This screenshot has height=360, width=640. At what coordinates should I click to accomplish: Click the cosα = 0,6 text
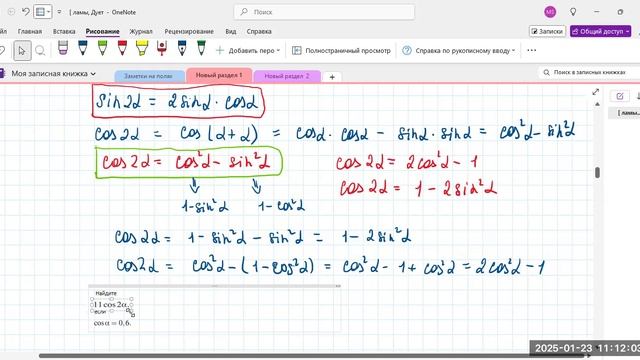[112, 323]
